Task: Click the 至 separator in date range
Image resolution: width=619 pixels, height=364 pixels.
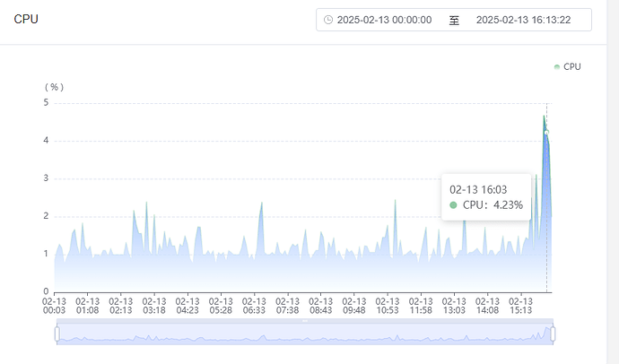Action: 454,20
